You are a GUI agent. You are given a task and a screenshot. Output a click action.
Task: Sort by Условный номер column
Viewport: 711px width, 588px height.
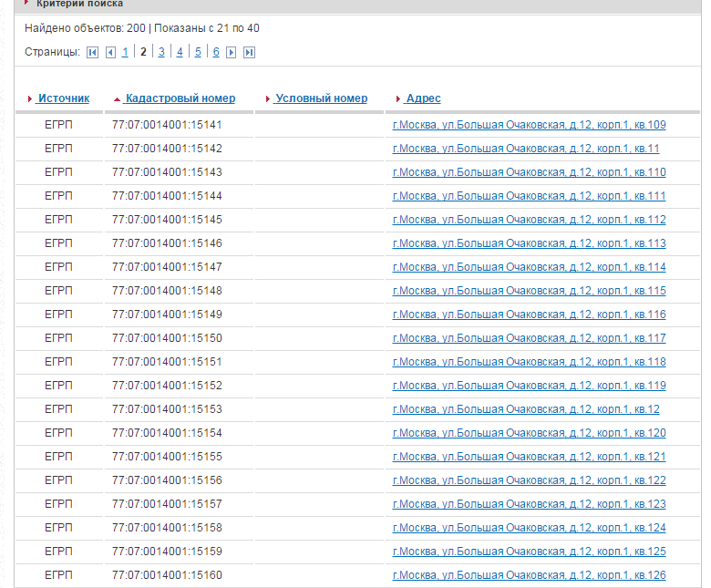[321, 98]
